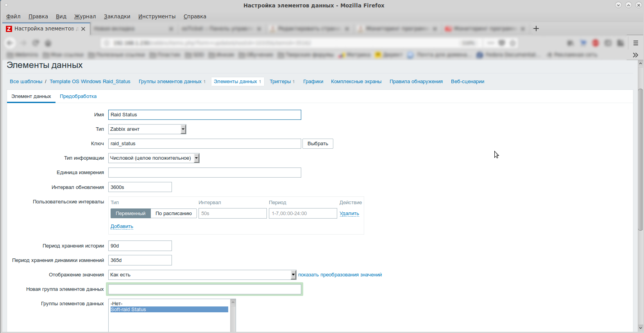Viewport: 644px width, 333px height.
Task: Open the Закладки menu
Action: point(117,16)
